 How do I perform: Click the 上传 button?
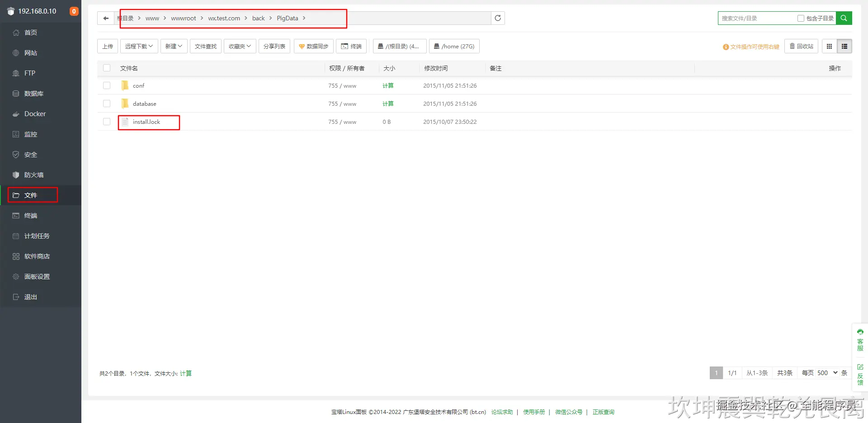[108, 46]
